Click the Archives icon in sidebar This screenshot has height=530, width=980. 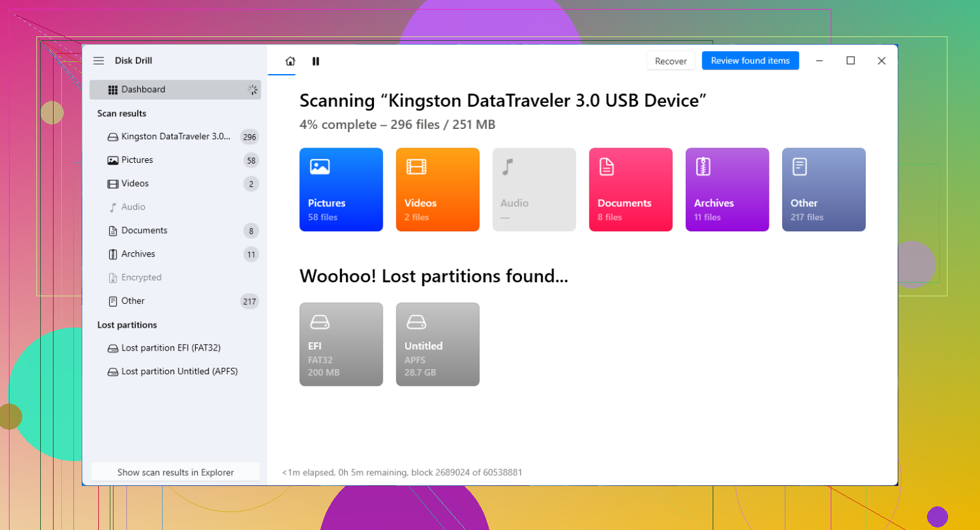click(113, 254)
